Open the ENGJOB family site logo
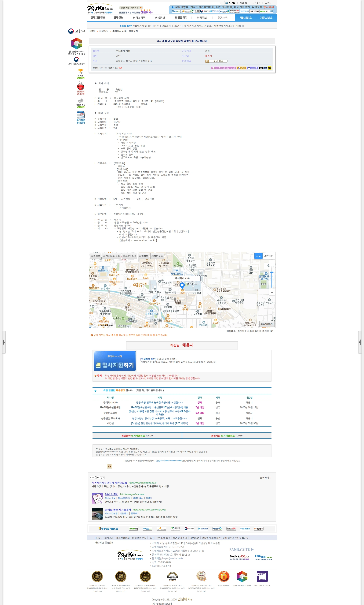Screen dimensions: 364x605 click(x=264, y=557)
